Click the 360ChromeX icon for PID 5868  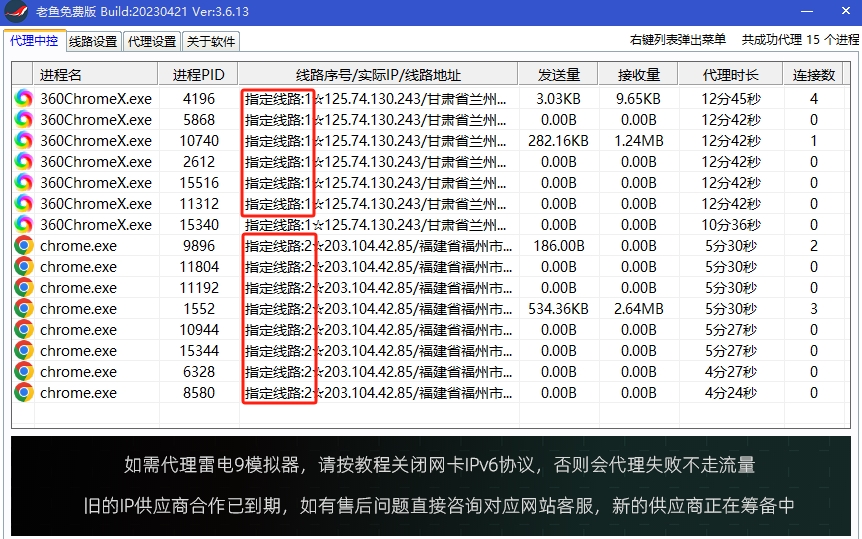[x=24, y=119]
